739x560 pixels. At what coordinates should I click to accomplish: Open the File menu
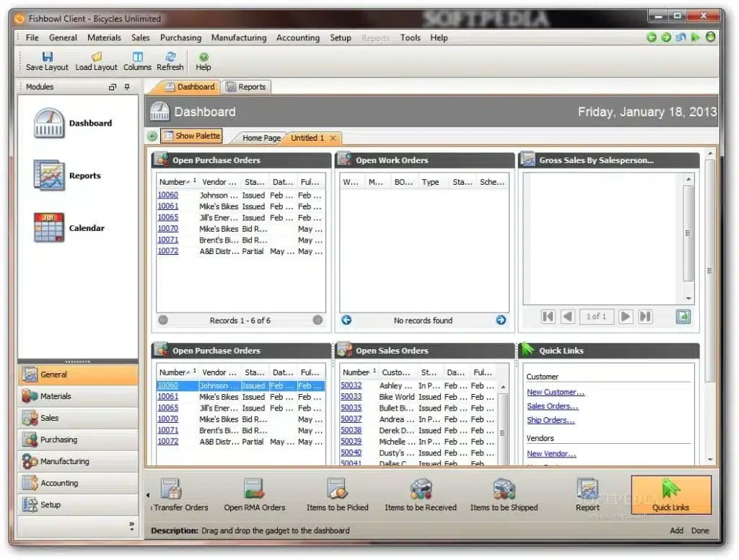coord(32,38)
